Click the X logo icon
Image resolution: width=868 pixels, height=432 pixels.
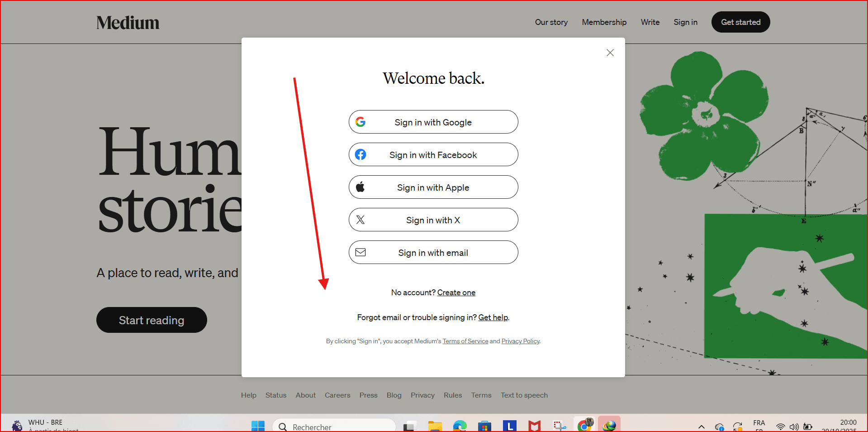(360, 220)
